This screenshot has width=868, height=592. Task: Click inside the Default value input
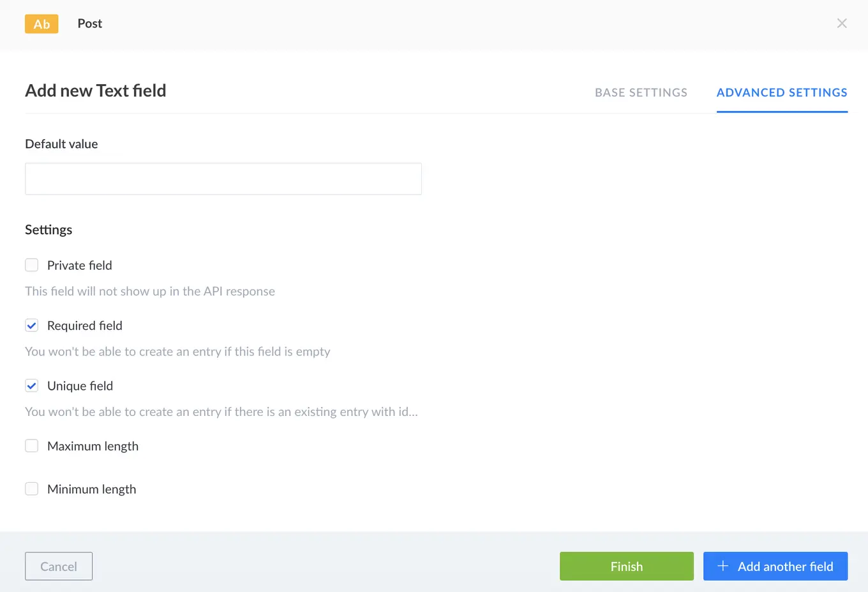coord(223,179)
